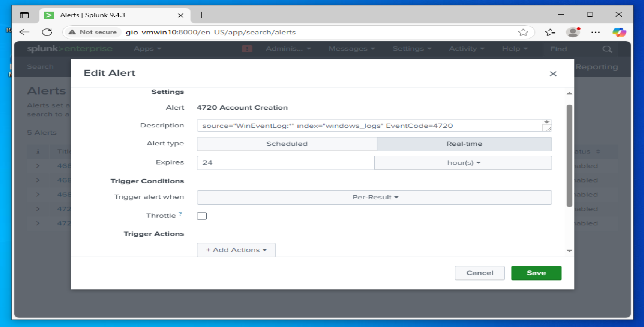644x327 pixels.
Task: Open the Messages menu
Action: (x=352, y=49)
